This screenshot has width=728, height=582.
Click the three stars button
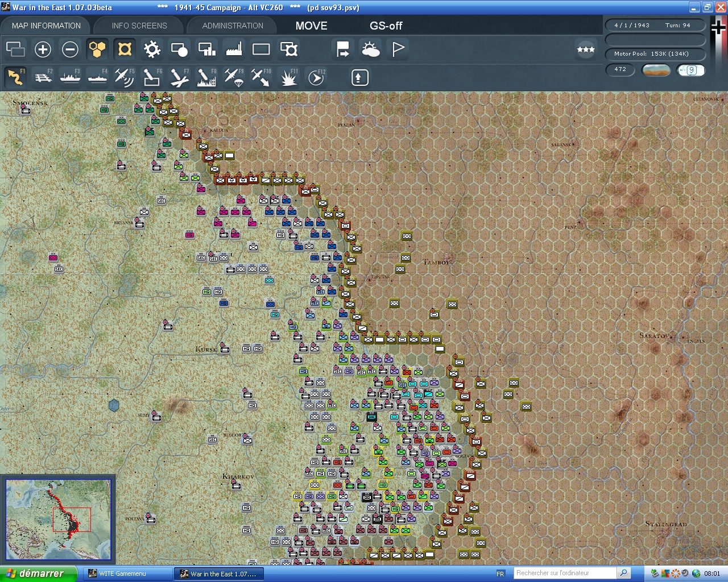(x=586, y=49)
